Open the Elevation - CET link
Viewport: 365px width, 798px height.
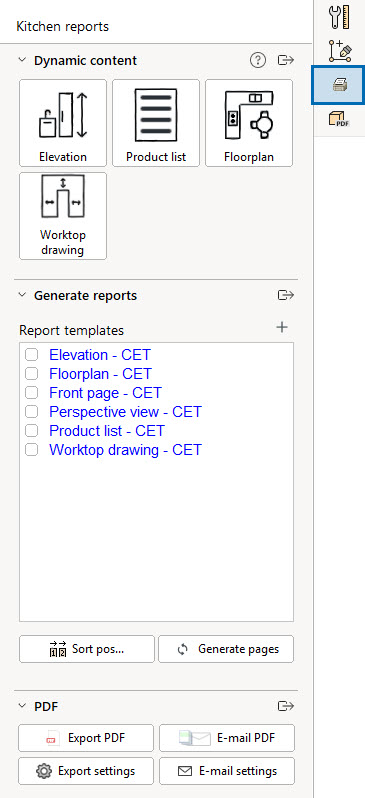[x=100, y=355]
